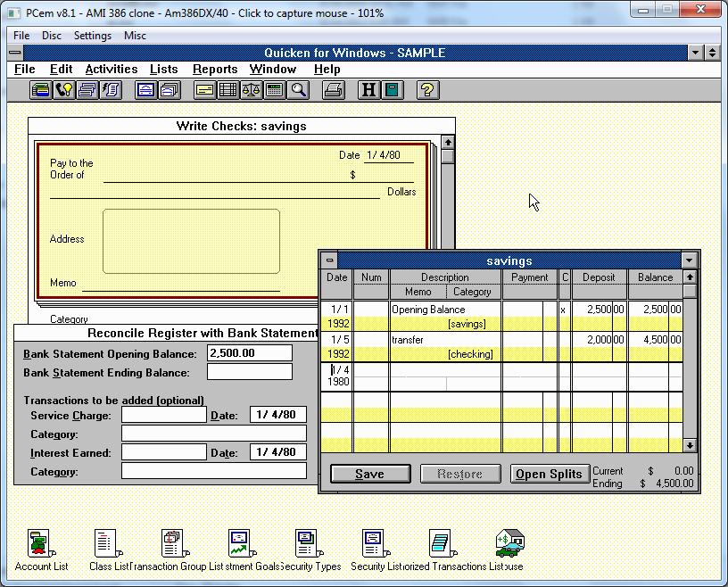
Task: Click savings register scrollbar up arrow
Action: (x=690, y=277)
